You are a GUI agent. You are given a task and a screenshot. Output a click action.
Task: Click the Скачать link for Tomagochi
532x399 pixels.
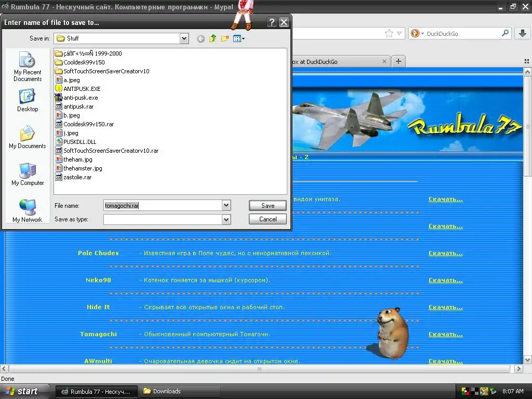[x=445, y=334]
